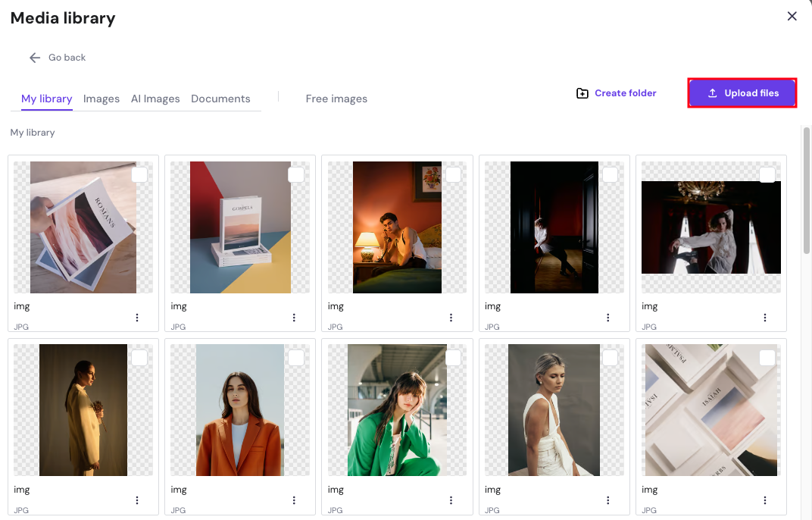The image size is (812, 520).
Task: Click the Upload files button
Action: point(741,92)
